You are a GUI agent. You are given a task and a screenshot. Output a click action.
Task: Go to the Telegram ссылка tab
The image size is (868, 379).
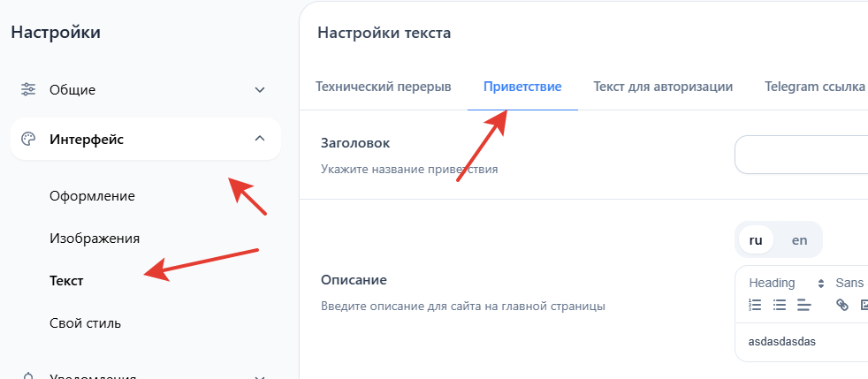[814, 87]
